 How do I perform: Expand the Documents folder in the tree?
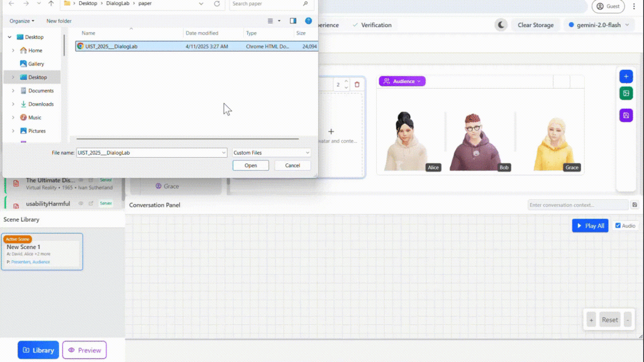pos(13,90)
